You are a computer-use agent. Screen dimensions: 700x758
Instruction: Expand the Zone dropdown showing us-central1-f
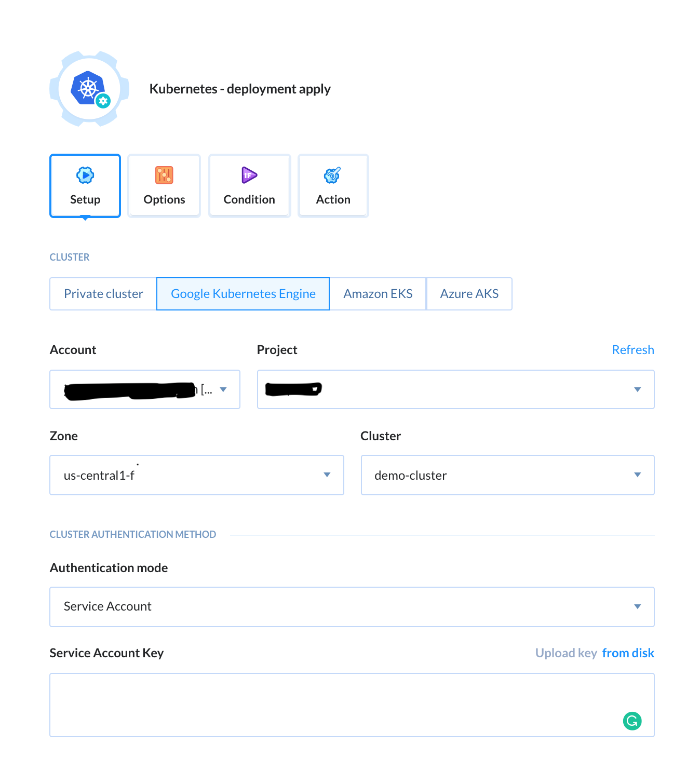197,475
